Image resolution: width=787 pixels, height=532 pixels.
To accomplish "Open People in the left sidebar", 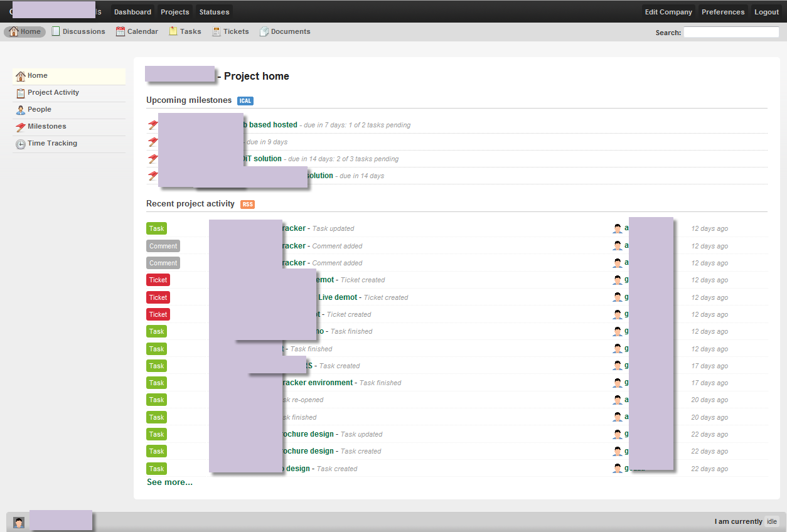I will pyautogui.click(x=69, y=110).
